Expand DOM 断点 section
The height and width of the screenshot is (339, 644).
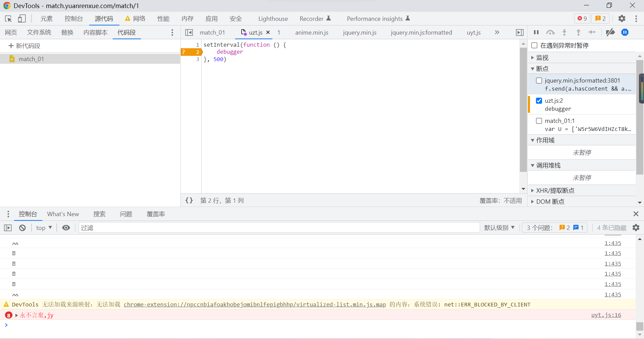[582, 202]
